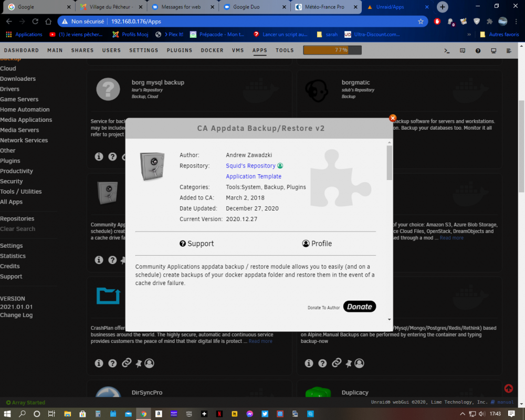Click the 77% progress bar
525x420 pixels.
(x=332, y=50)
